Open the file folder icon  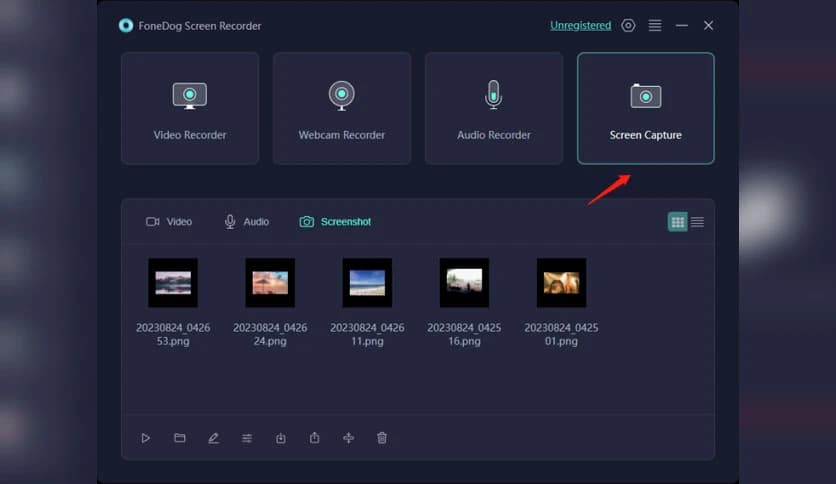pyautogui.click(x=180, y=438)
